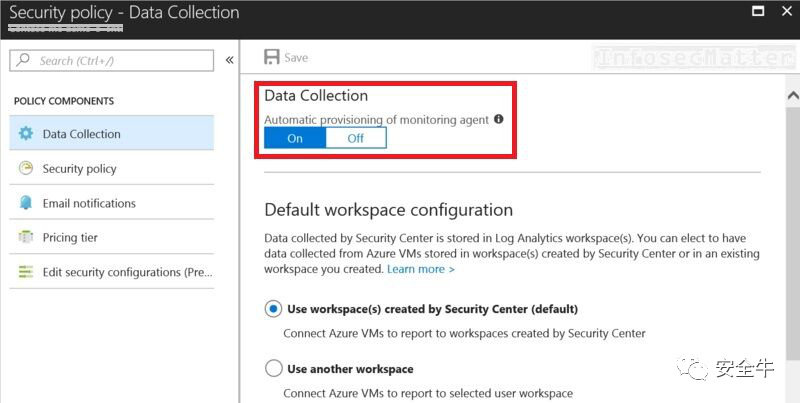Screen dimensions: 800x403
Task: Click the scrollbar up arrow
Action: pos(793,95)
